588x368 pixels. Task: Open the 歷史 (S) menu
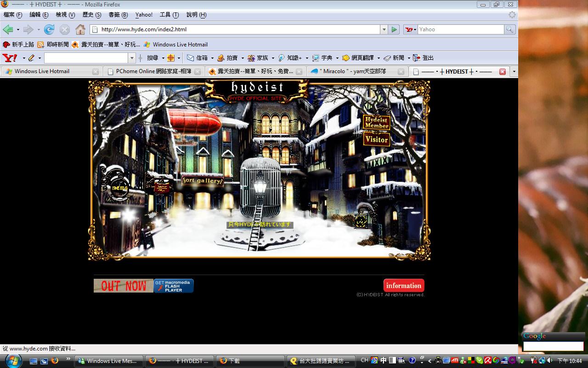(x=92, y=15)
